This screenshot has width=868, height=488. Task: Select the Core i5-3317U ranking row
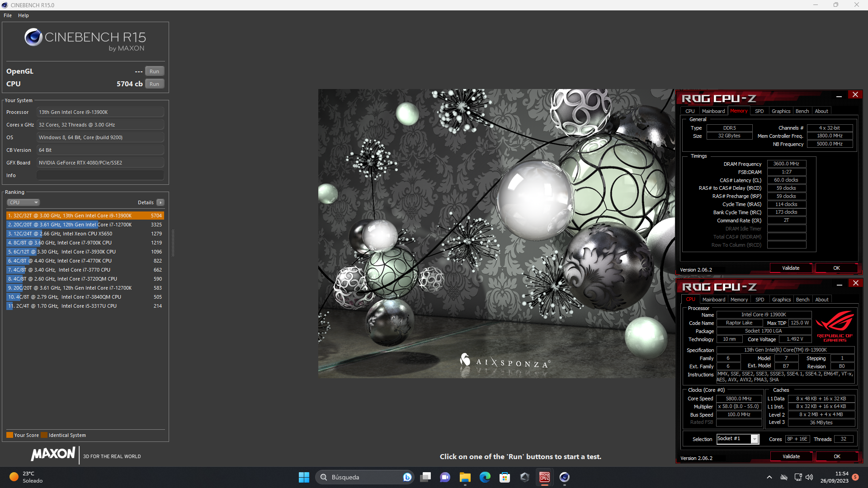pyautogui.click(x=85, y=306)
